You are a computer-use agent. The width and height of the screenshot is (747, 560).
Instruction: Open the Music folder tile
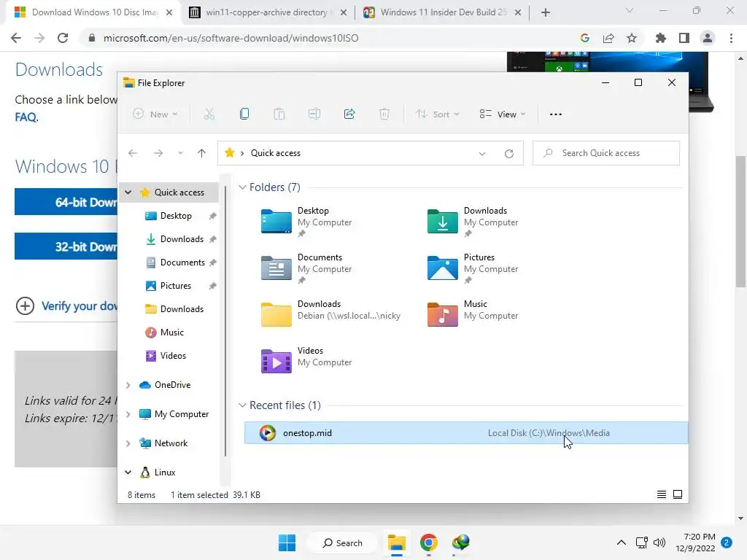click(473, 314)
